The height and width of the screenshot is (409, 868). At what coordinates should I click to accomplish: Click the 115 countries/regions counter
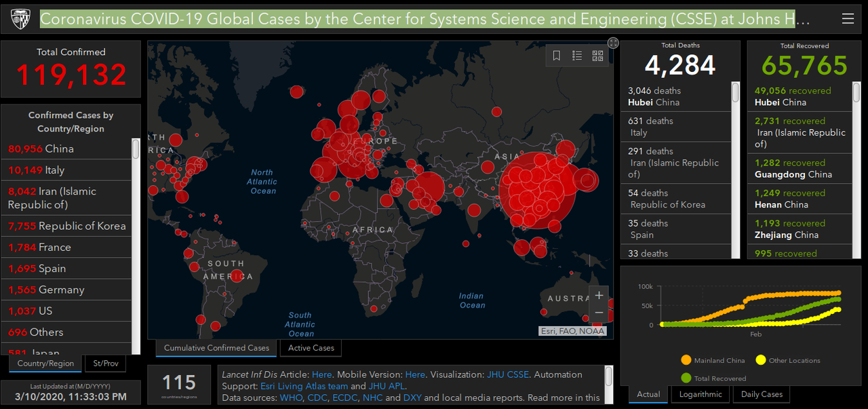(179, 385)
